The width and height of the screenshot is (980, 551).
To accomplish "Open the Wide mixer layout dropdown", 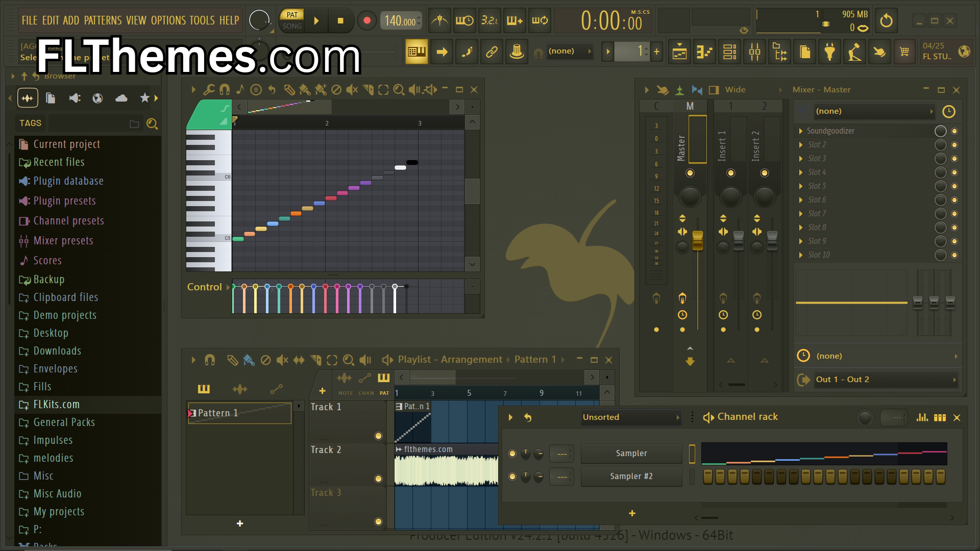I will 754,90.
